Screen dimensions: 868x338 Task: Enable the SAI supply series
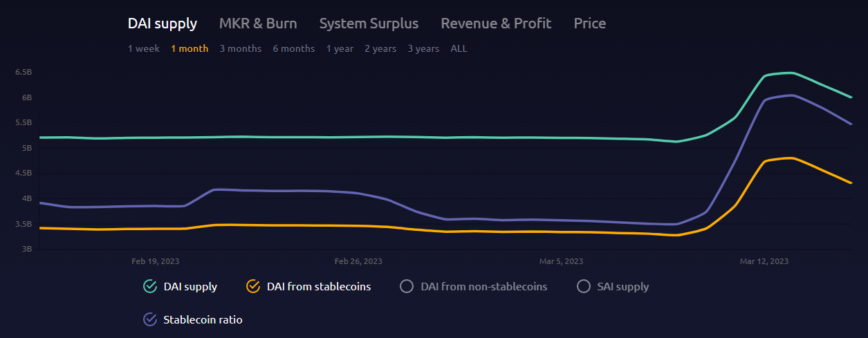pyautogui.click(x=583, y=286)
